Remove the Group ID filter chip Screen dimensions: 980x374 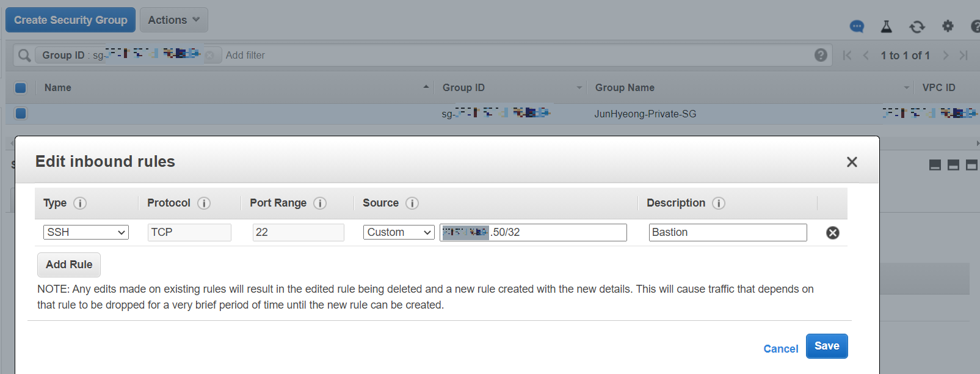coord(209,55)
